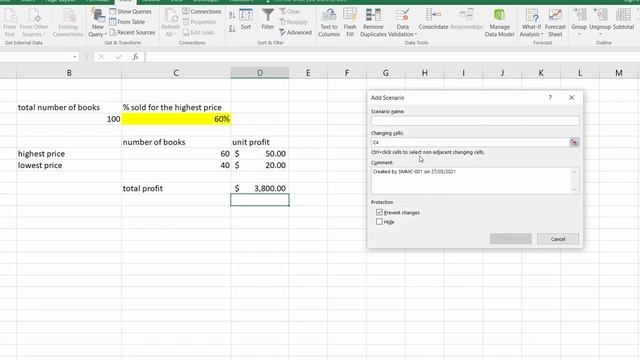Open Manage Data Model

[499, 23]
